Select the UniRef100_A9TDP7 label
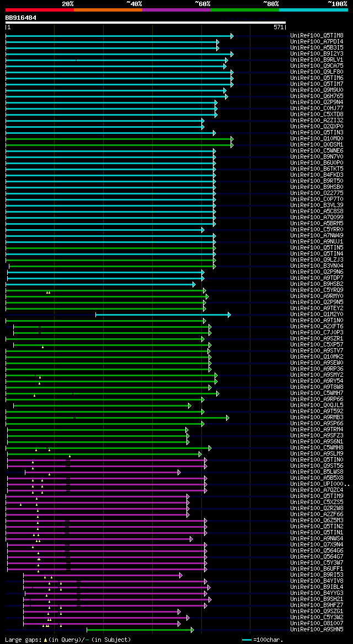This screenshot has height=644, width=353. (x=317, y=278)
